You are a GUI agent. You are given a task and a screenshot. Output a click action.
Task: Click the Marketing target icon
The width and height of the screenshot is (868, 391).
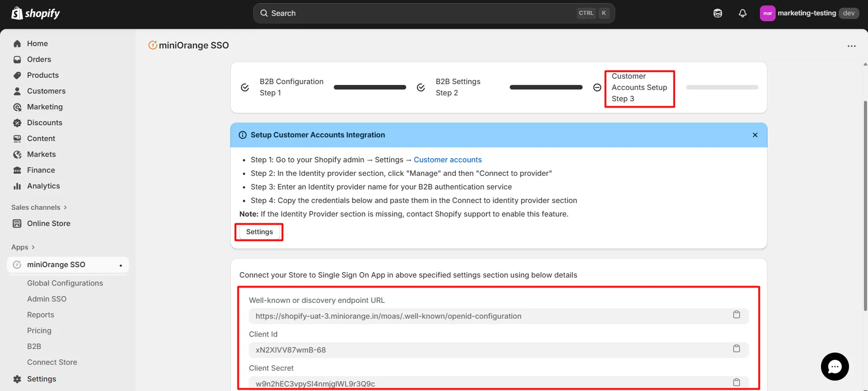pos(17,107)
